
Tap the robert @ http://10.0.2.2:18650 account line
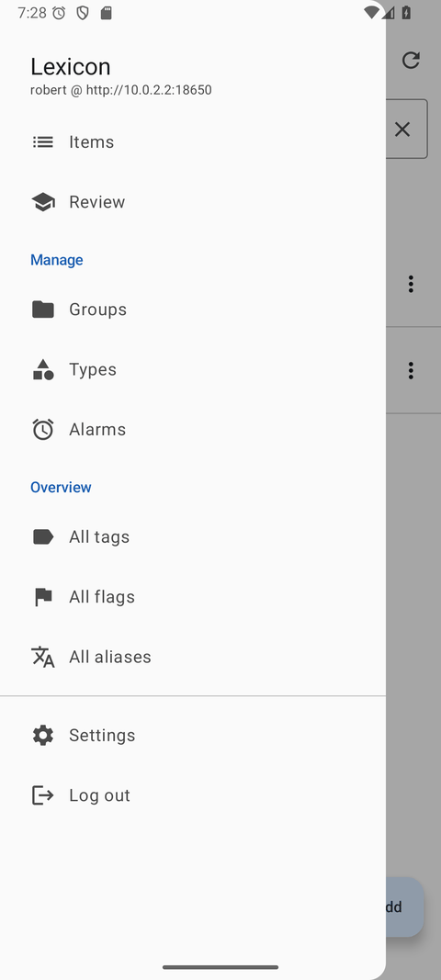[120, 90]
